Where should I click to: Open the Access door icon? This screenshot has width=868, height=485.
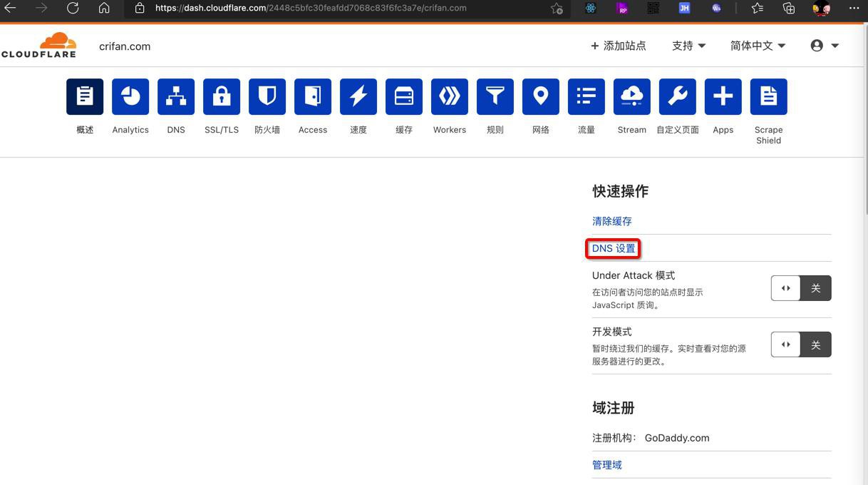(x=313, y=96)
